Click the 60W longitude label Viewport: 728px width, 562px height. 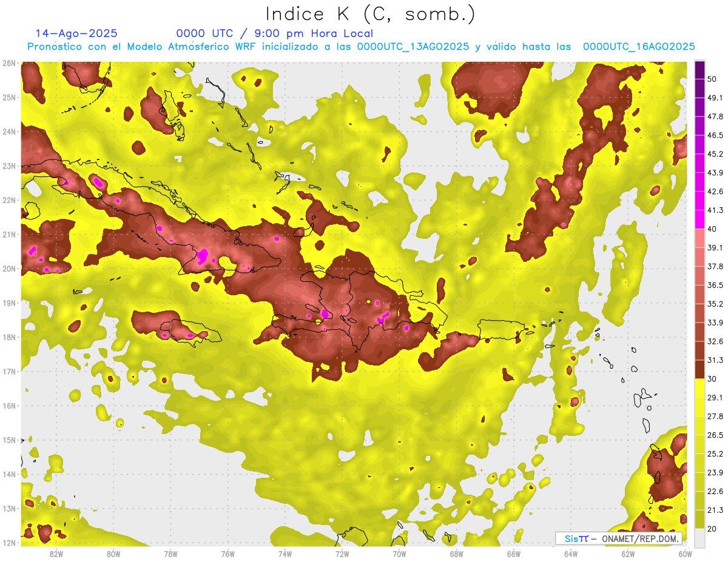pos(685,554)
